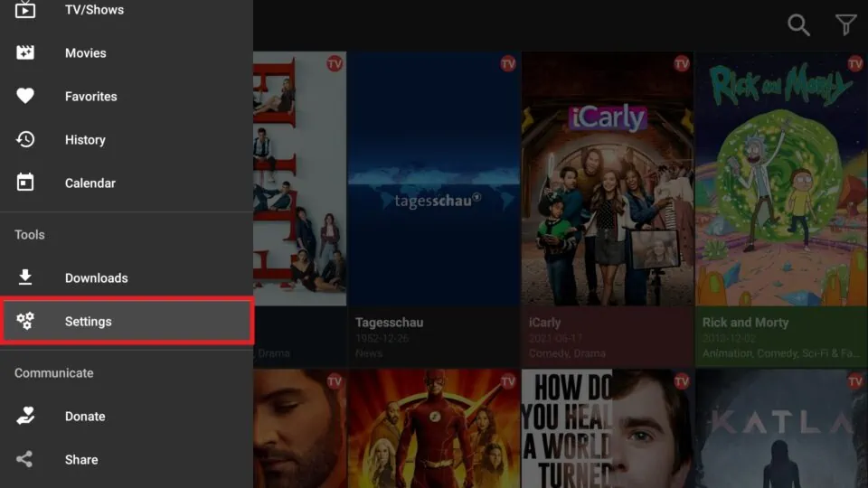
Task: Open the 'How do you heal' poster
Action: point(608,428)
